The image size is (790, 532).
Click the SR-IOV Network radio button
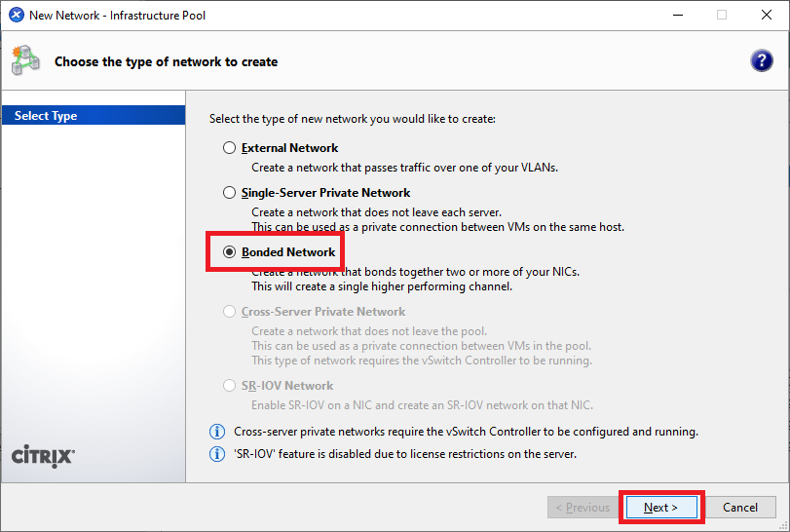coord(229,386)
